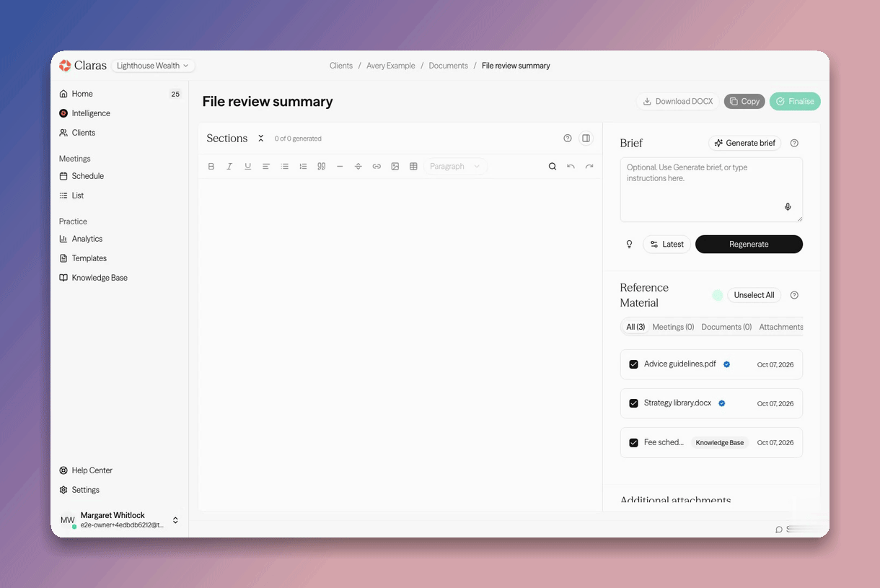Open the Paragraph style dropdown
The height and width of the screenshot is (588, 880).
[x=455, y=167]
